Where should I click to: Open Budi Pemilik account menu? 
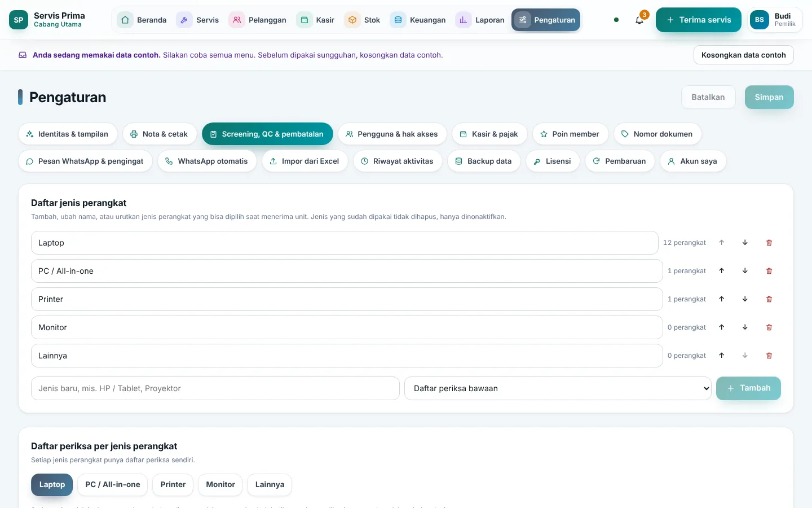pos(775,20)
